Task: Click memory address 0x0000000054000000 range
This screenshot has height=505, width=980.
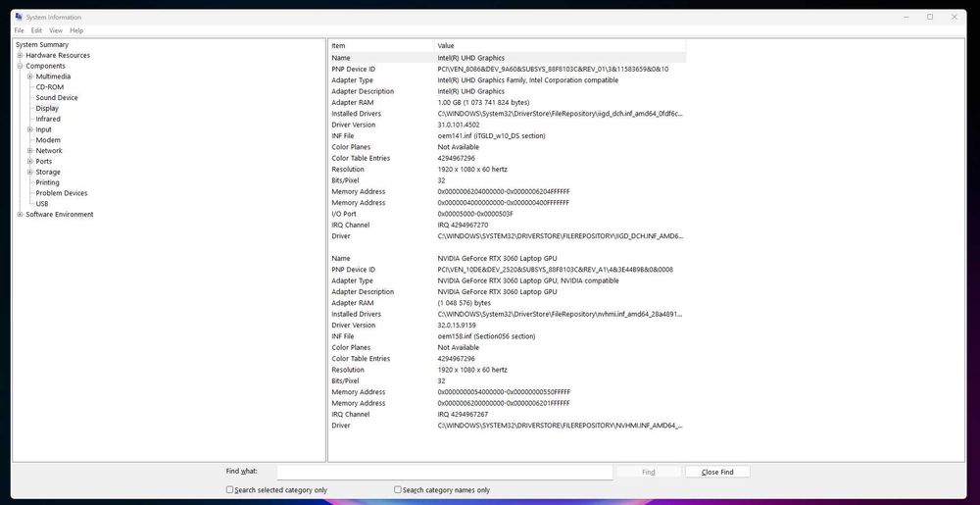Action: (x=504, y=392)
